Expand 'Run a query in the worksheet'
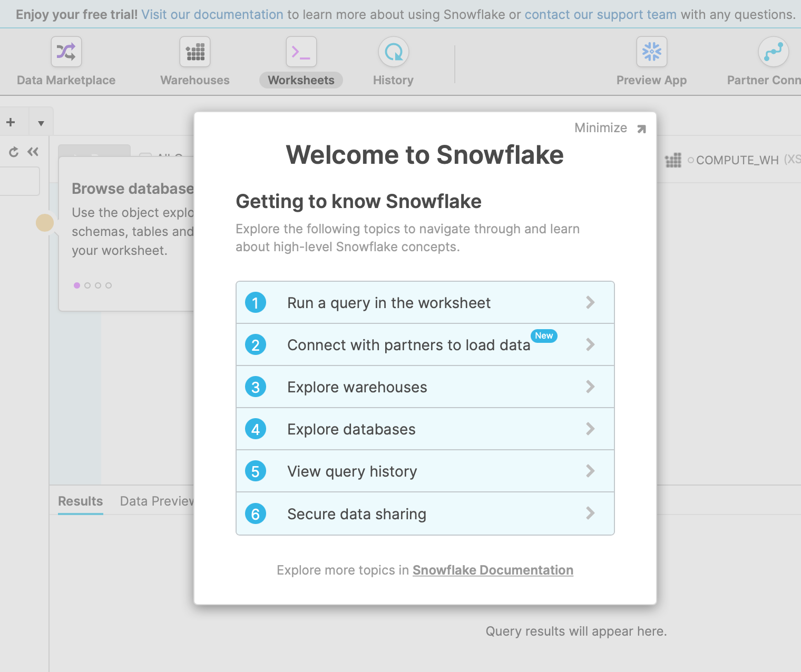 [425, 303]
